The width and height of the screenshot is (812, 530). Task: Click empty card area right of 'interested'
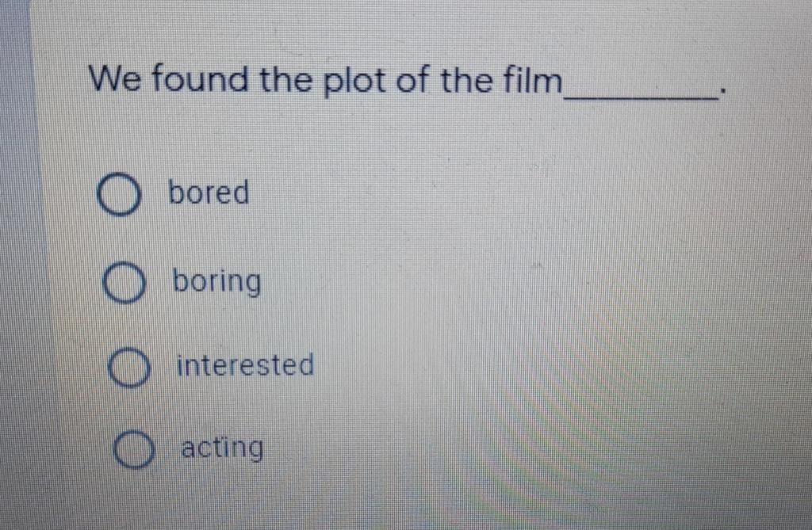point(544,365)
